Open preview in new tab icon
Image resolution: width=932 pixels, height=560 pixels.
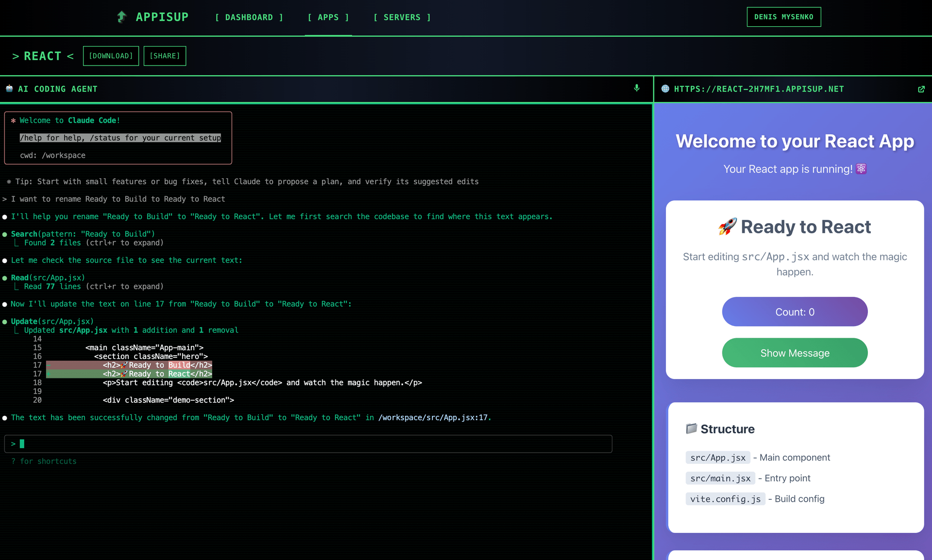(921, 89)
